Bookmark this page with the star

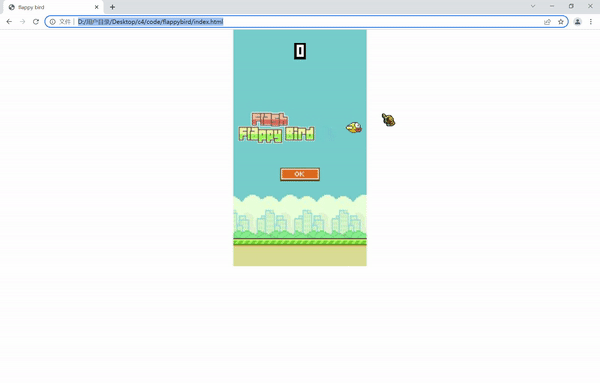click(561, 22)
